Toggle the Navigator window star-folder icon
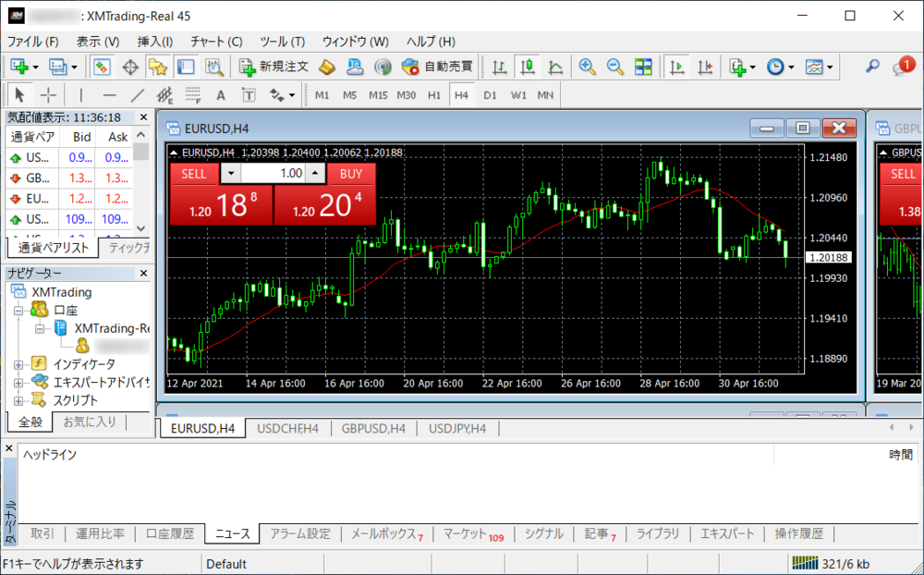The width and height of the screenshot is (924, 575). click(x=158, y=67)
